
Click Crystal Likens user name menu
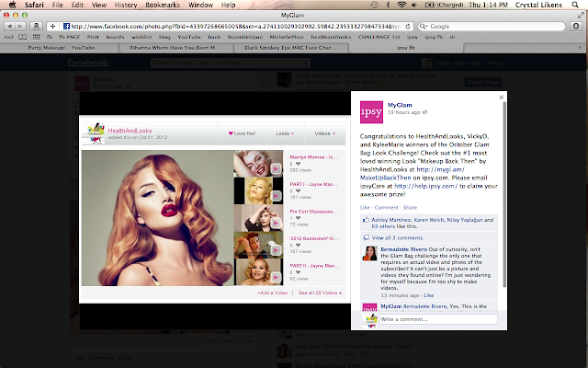click(538, 5)
